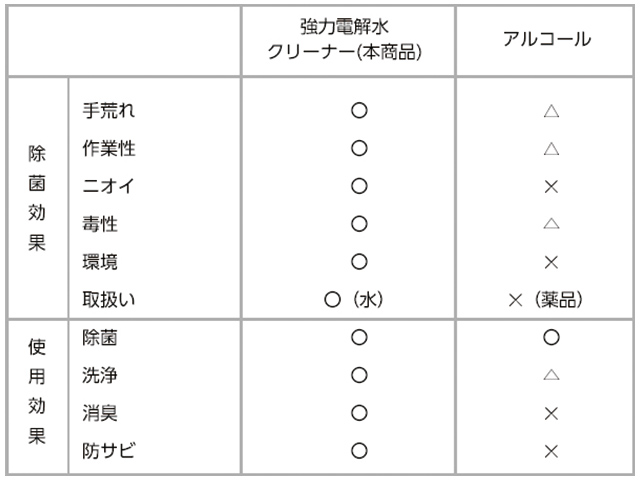Image resolution: width=640 pixels, height=480 pixels.
Task: Click the ×（薬品） cell
Action: coord(546,300)
